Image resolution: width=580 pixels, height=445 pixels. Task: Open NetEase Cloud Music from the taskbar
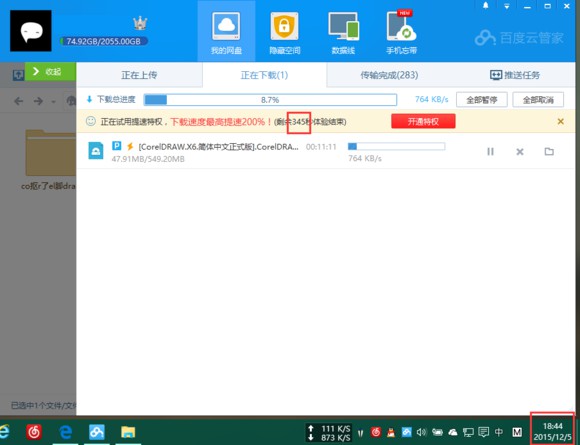tap(34, 431)
